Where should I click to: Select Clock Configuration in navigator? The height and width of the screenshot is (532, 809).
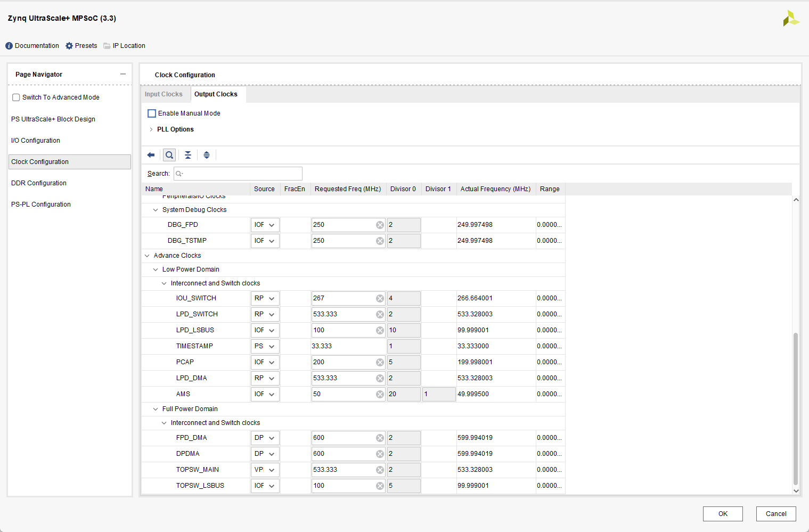tap(70, 162)
